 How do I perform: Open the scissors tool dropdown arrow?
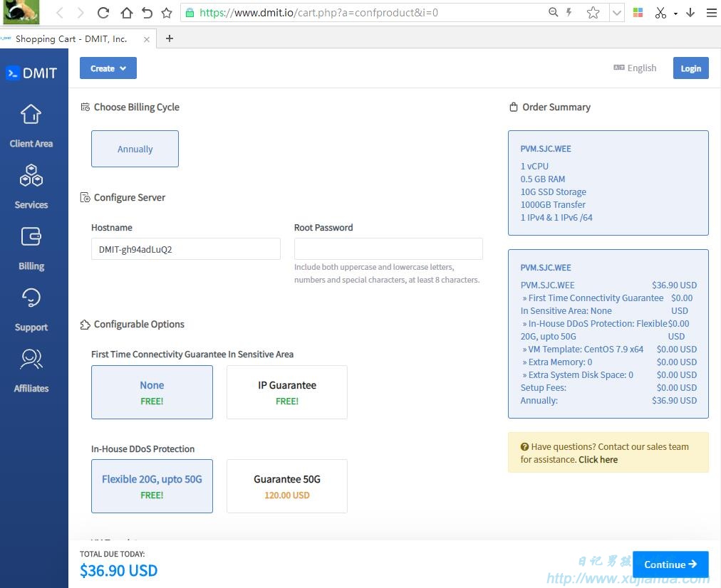click(x=675, y=14)
